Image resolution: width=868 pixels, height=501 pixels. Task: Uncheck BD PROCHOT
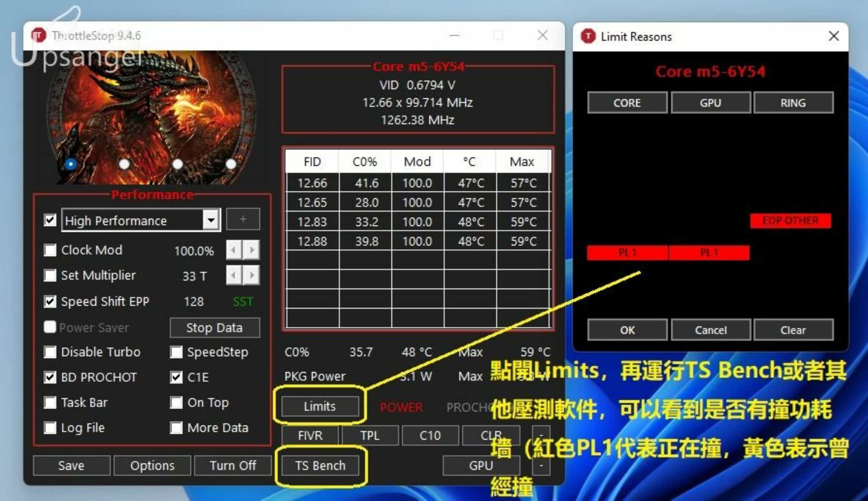[50, 377]
